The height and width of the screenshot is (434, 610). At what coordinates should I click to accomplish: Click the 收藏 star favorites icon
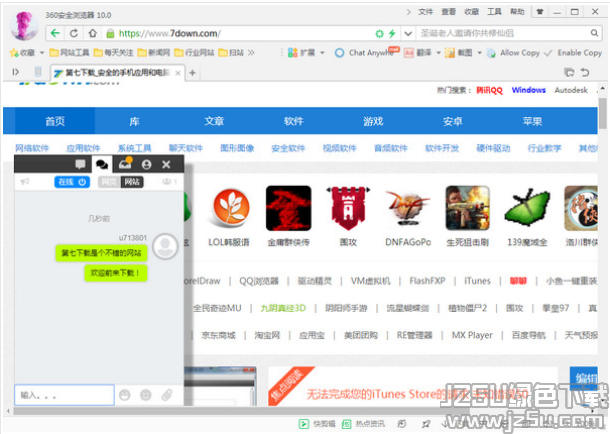point(14,52)
